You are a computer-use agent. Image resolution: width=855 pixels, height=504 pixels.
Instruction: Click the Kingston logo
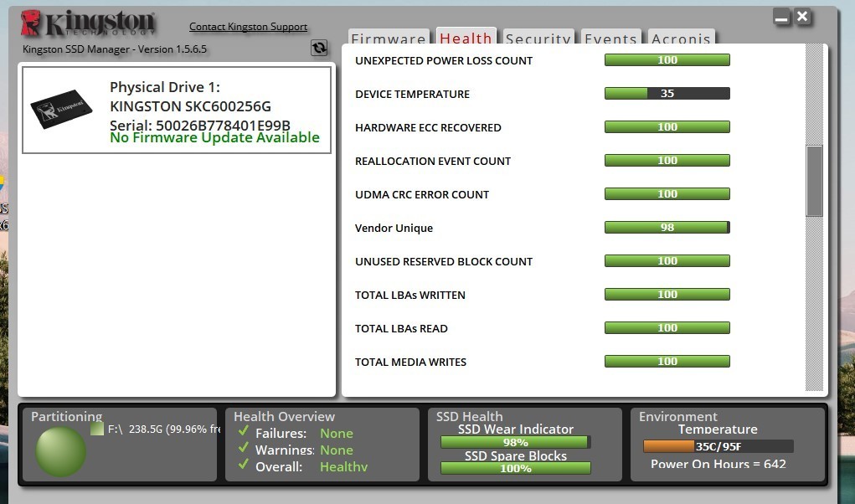(88, 23)
